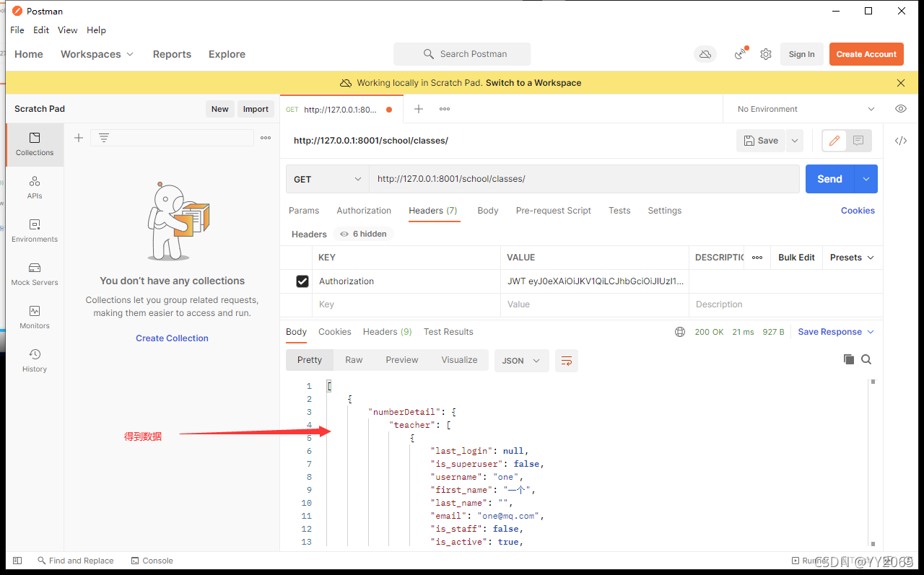Screen dimensions: 924x575
Task: Open the code snippet panel icon
Action: [x=901, y=141]
